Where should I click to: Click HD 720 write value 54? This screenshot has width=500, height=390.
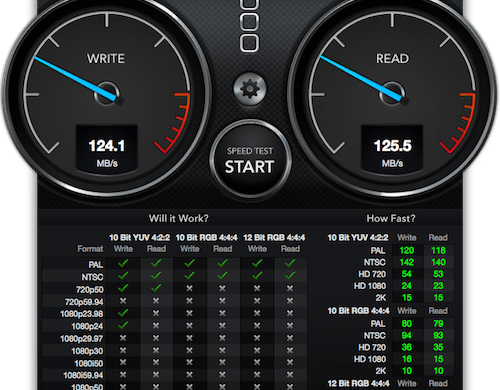pos(407,274)
